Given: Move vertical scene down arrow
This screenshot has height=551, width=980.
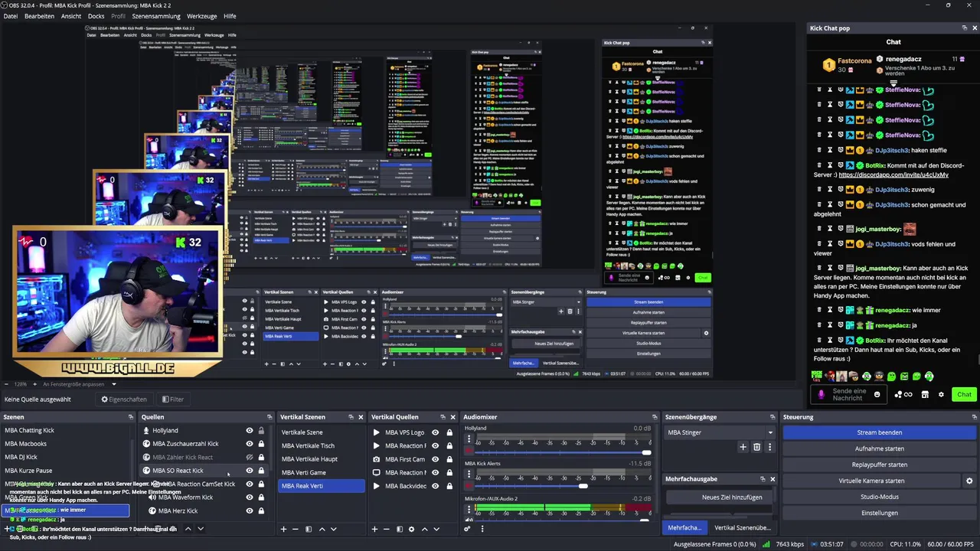Looking at the screenshot, I should (x=333, y=529).
